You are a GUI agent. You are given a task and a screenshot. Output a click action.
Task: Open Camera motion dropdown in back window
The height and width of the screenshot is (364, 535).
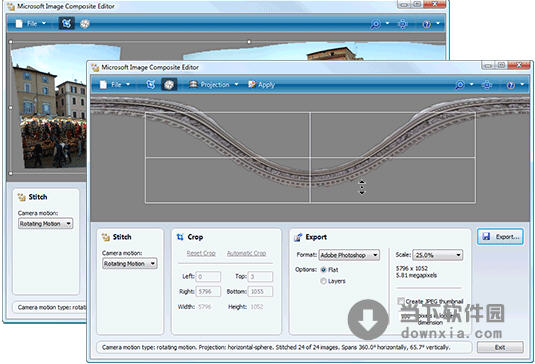(x=45, y=224)
